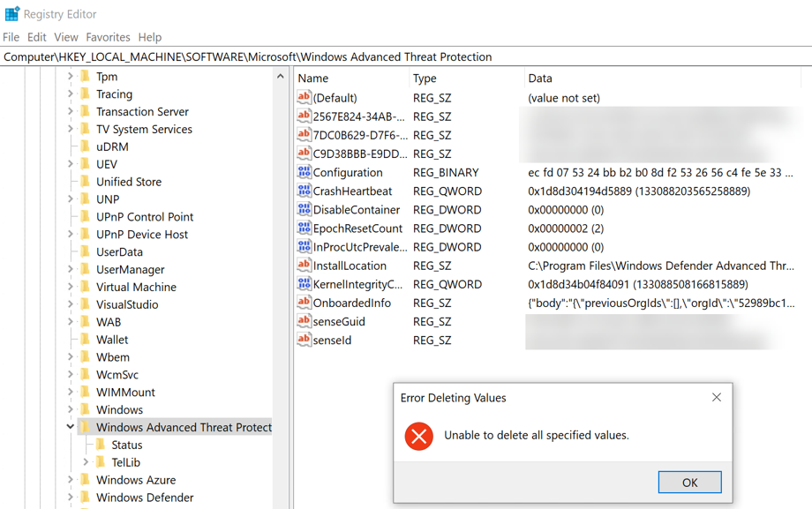Open the File menu
The height and width of the screenshot is (509, 812).
[11, 37]
